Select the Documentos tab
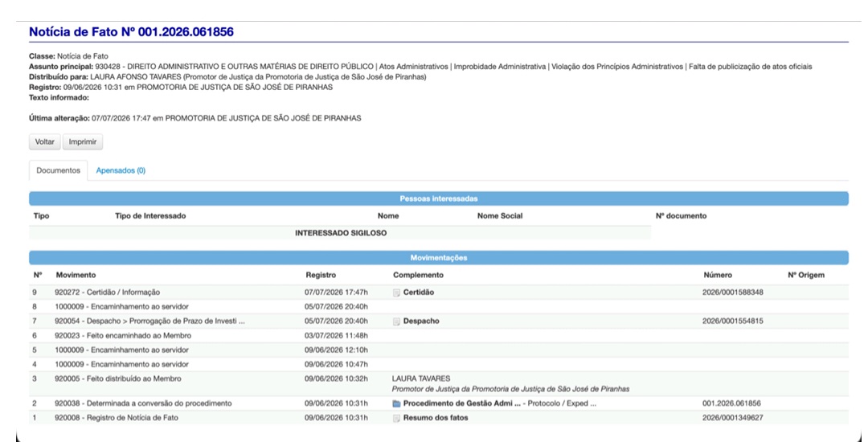Screen dimensions: 868x442 pyautogui.click(x=58, y=170)
